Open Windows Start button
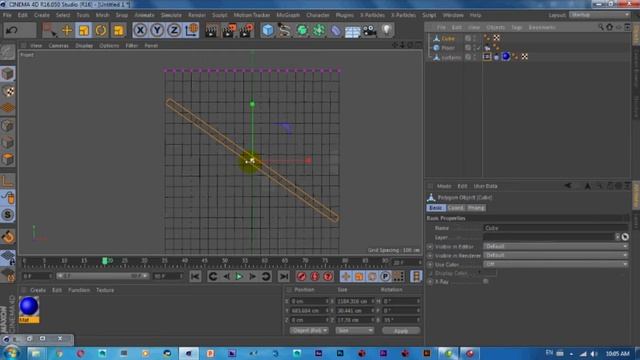 11,353
